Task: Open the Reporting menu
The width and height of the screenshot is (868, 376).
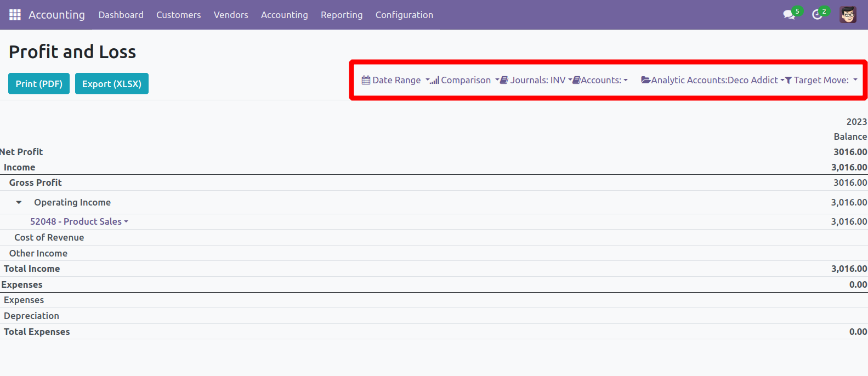Action: click(342, 15)
